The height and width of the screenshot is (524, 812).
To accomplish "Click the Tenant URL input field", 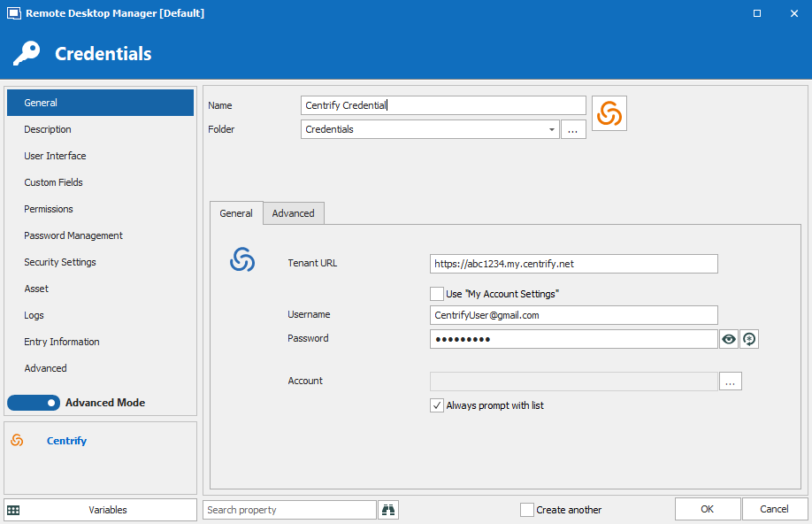I will coord(573,264).
